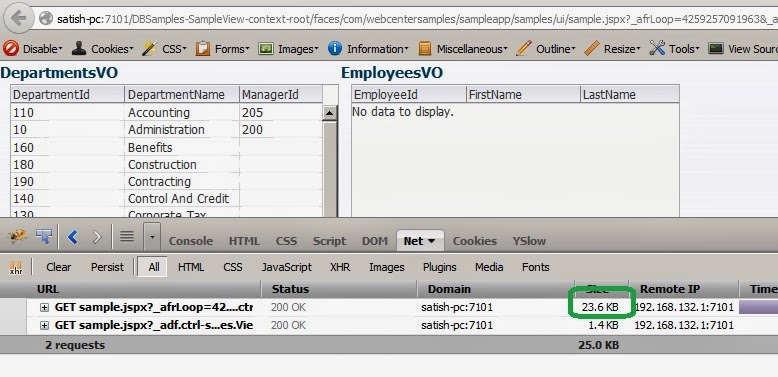Click the Firebug inspect element icon

44,237
